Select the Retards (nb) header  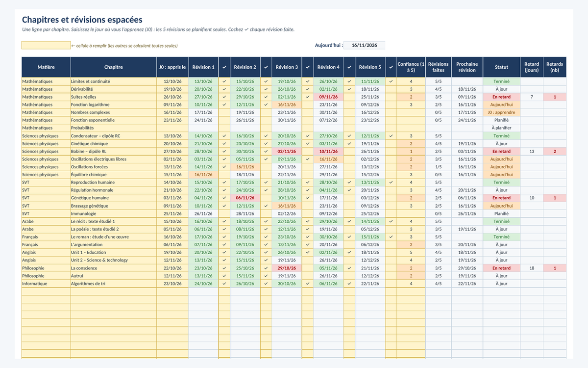(x=555, y=67)
